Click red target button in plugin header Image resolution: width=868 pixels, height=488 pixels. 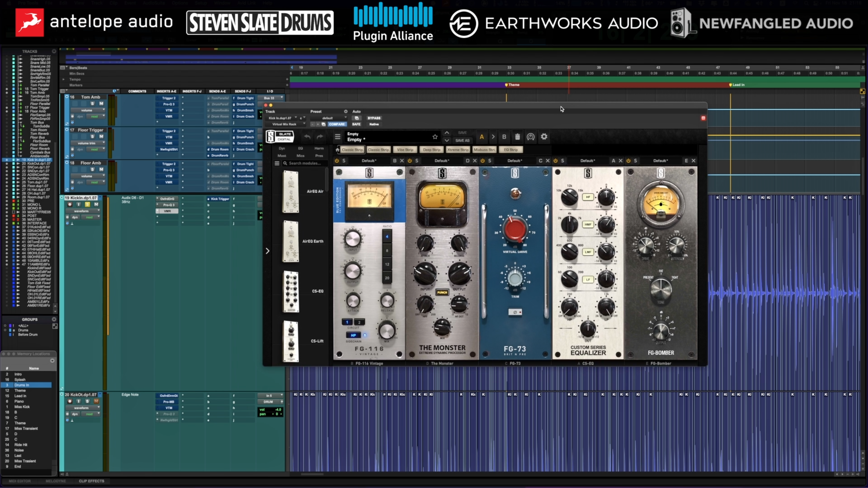[703, 118]
